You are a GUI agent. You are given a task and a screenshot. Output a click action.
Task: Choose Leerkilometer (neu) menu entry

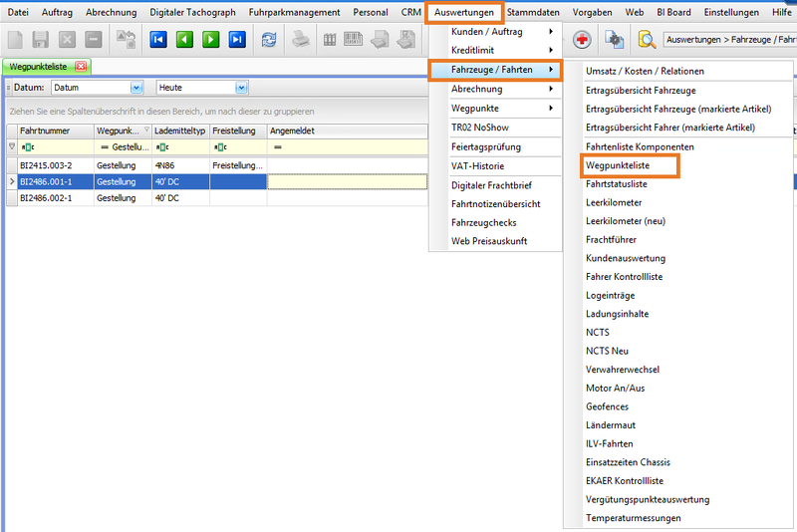click(x=625, y=221)
